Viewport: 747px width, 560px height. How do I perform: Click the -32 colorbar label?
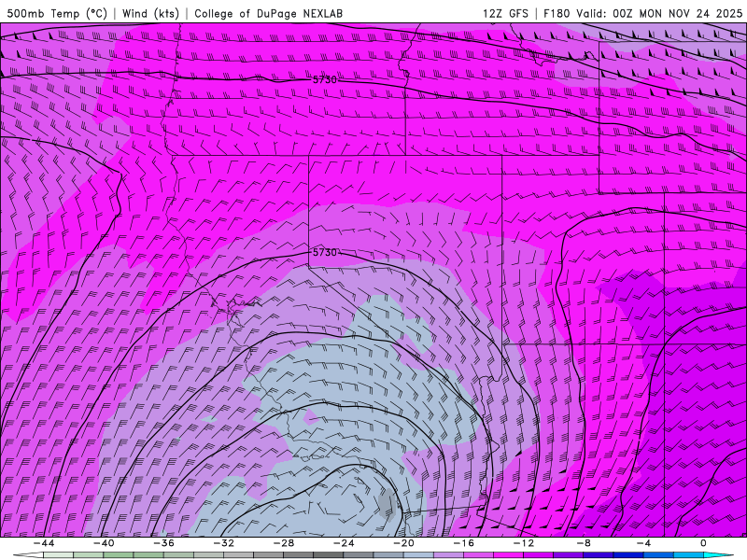(223, 543)
